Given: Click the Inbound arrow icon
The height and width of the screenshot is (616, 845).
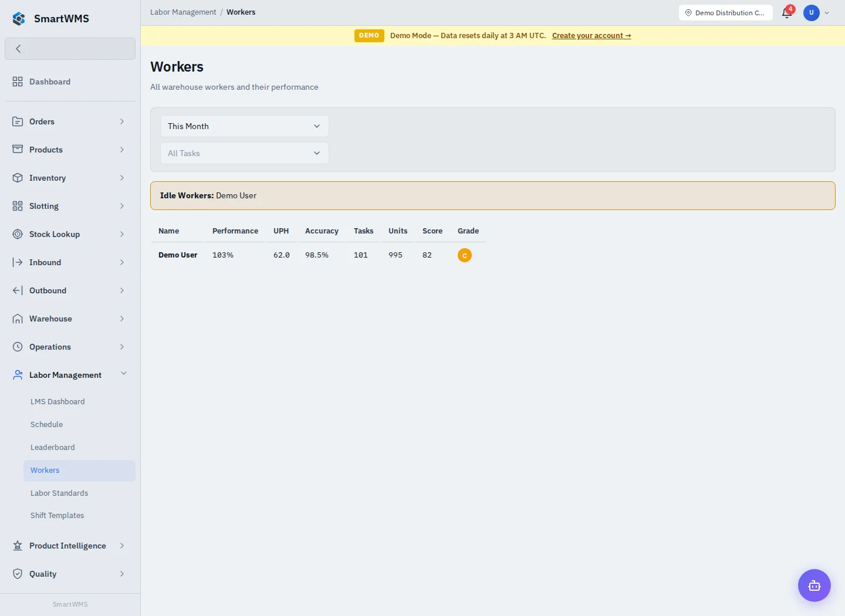Looking at the screenshot, I should click(18, 262).
